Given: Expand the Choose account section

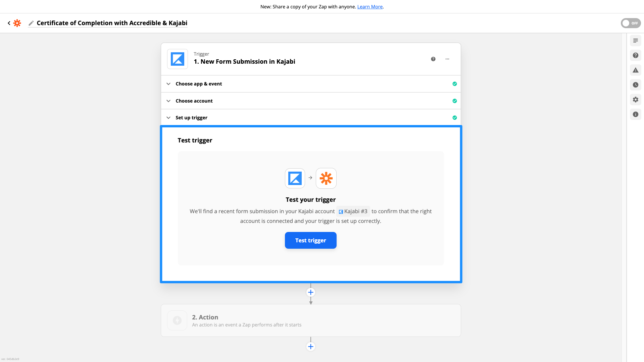Looking at the screenshot, I should click(311, 101).
